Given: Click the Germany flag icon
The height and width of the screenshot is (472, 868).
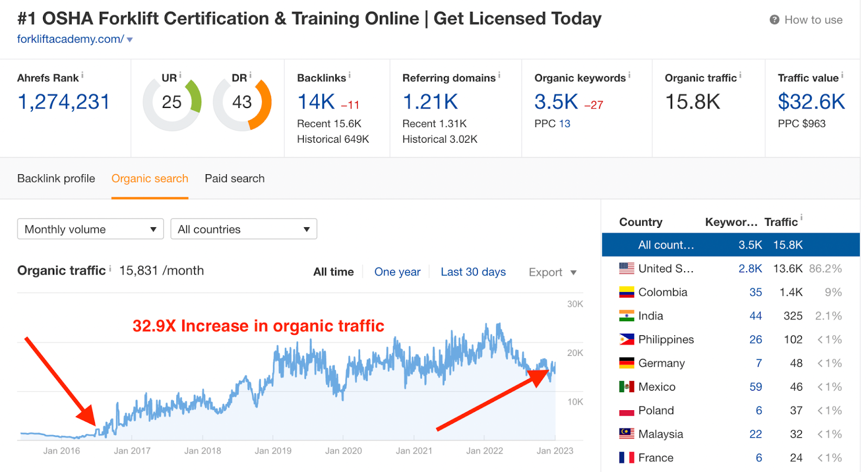Looking at the screenshot, I should [x=627, y=363].
